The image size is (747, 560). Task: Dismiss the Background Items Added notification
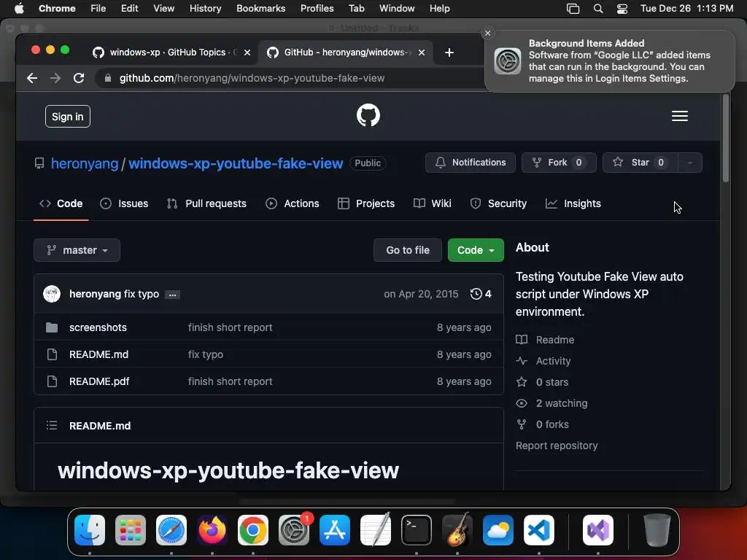click(x=487, y=34)
